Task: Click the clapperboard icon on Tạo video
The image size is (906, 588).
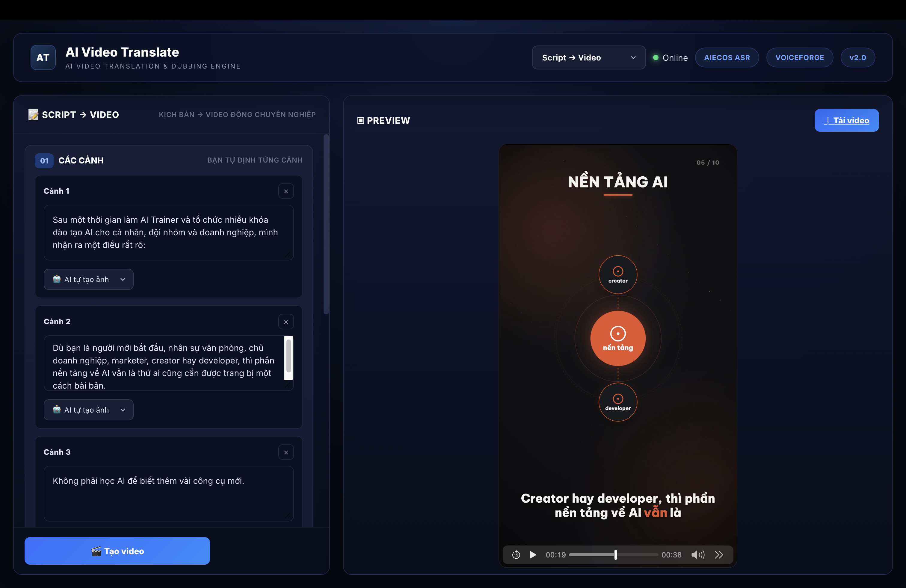Action: point(96,551)
